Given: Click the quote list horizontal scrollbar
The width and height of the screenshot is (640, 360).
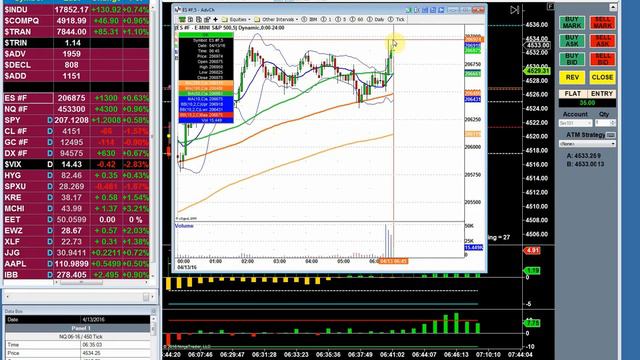Looking at the screenshot, I should [x=101, y=282].
